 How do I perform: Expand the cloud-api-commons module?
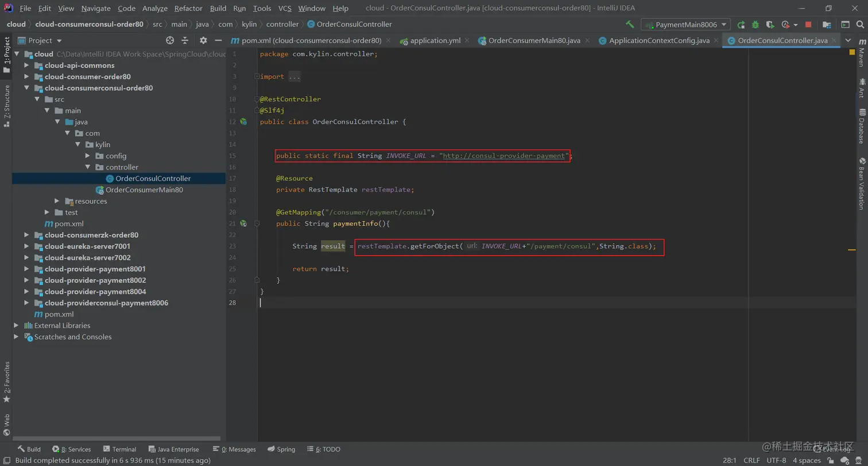pos(26,66)
